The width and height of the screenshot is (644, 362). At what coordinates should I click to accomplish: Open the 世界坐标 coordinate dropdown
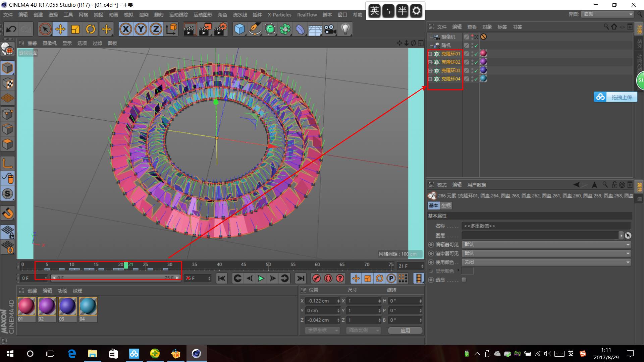coord(322,330)
